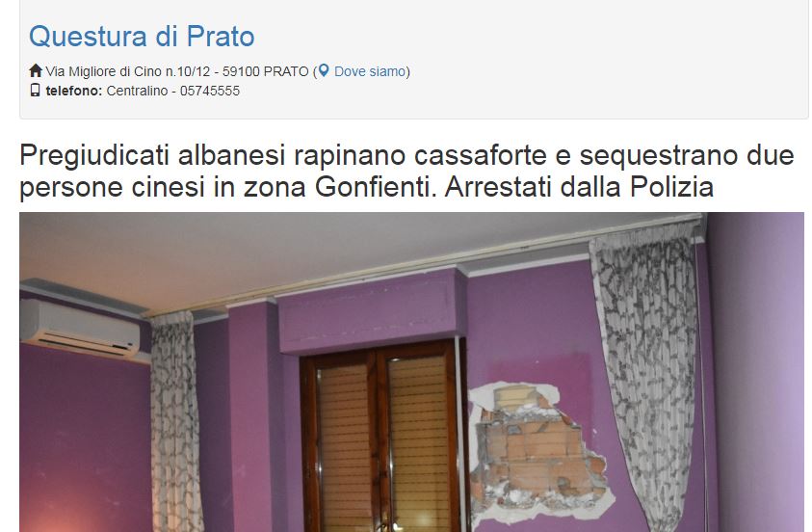Open the Questura di Prato heading link
The height and width of the screenshot is (532, 812).
coord(142,37)
